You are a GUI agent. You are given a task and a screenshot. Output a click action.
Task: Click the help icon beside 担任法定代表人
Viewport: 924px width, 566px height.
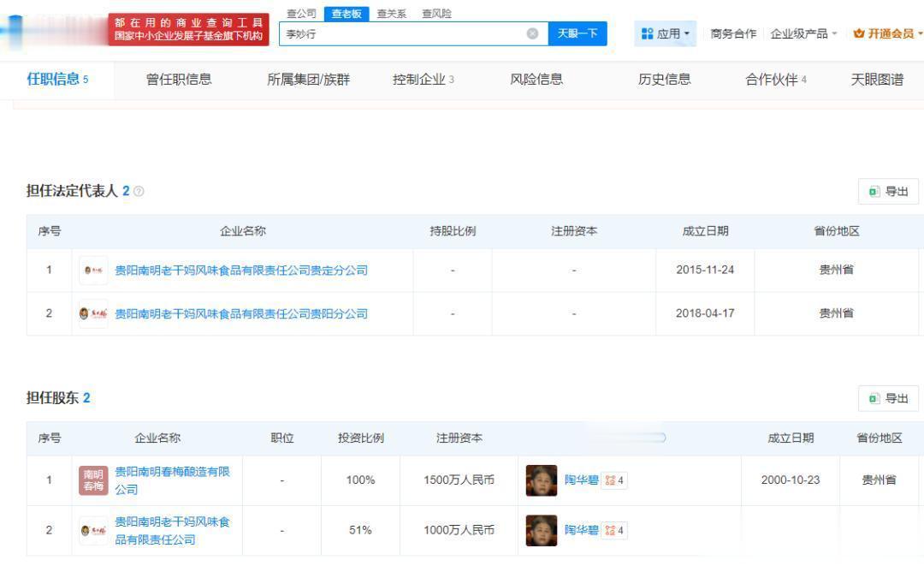click(x=139, y=191)
